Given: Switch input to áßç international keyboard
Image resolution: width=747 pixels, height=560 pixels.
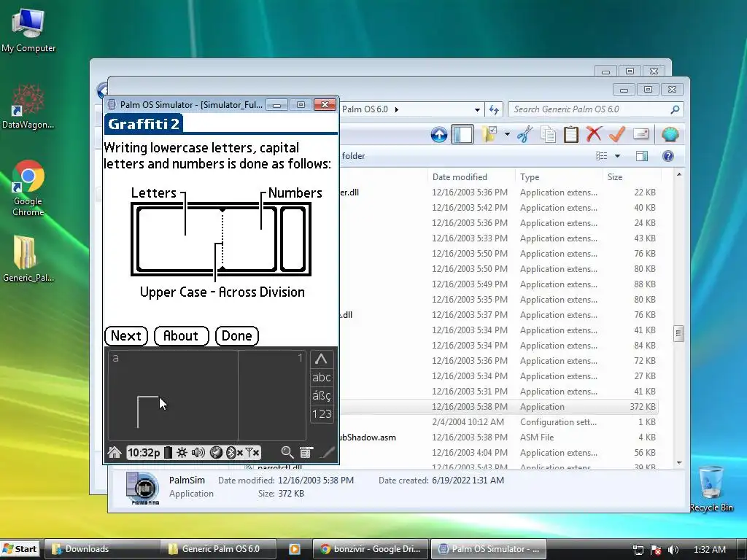Looking at the screenshot, I should 321,395.
